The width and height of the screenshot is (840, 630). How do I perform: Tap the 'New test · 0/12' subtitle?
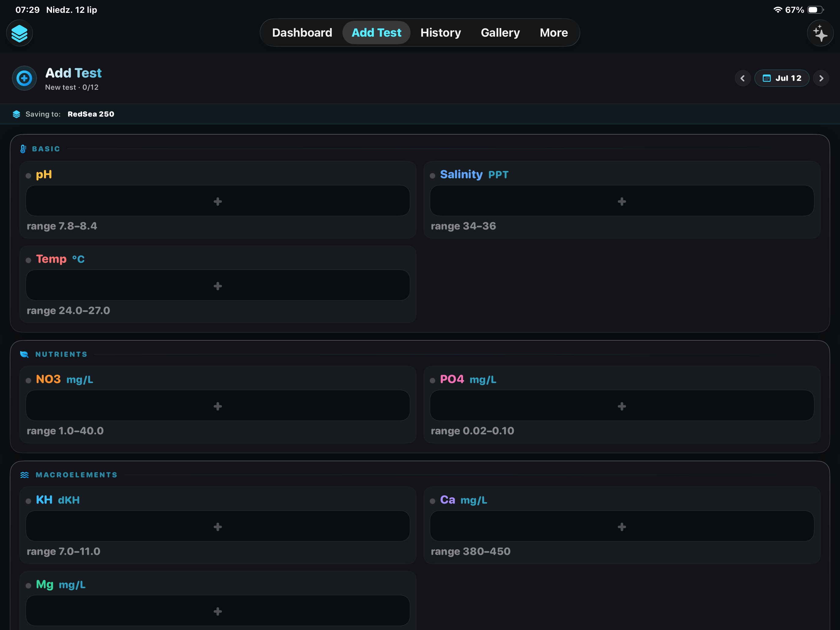click(x=72, y=87)
